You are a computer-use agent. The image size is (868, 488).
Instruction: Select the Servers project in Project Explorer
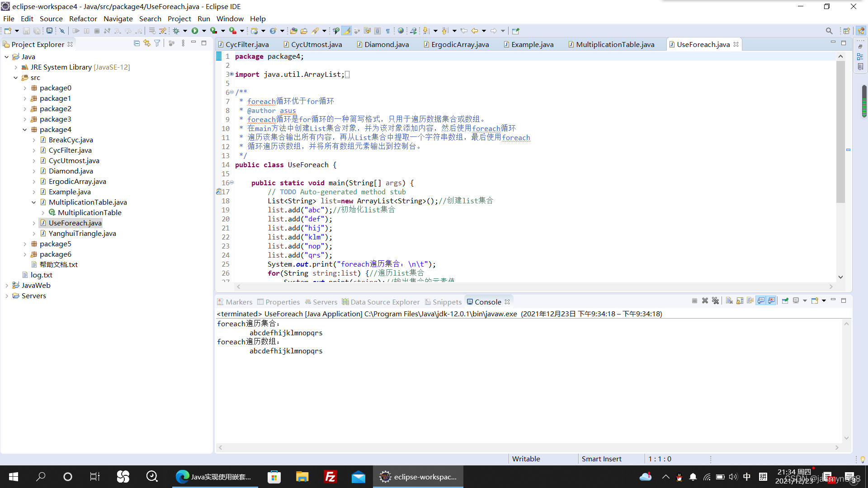click(x=34, y=296)
